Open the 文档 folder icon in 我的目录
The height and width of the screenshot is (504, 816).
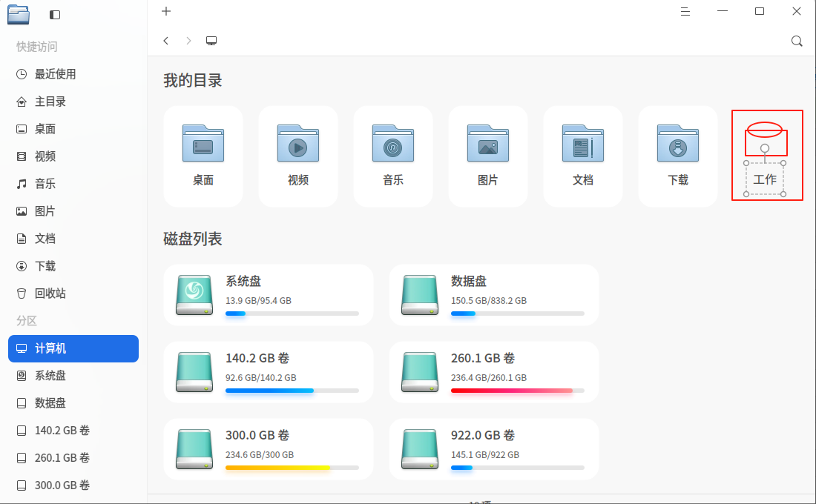[583, 144]
